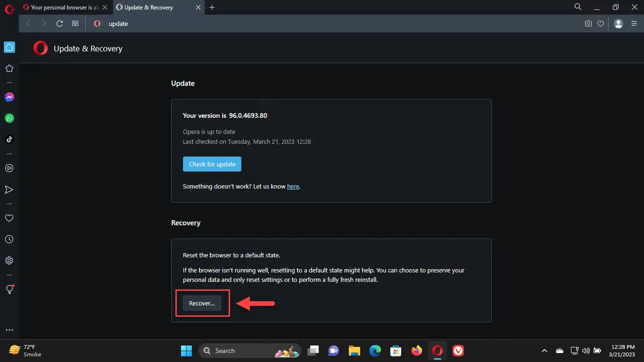The height and width of the screenshot is (362, 644).
Task: Open Settings gear in the sidebar
Action: [9, 261]
